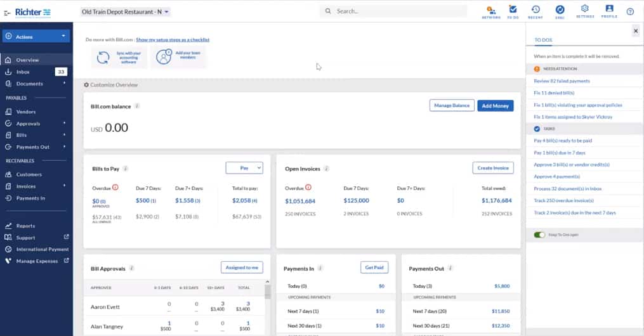
Task: Click the Assigned to me button
Action: pos(242,268)
